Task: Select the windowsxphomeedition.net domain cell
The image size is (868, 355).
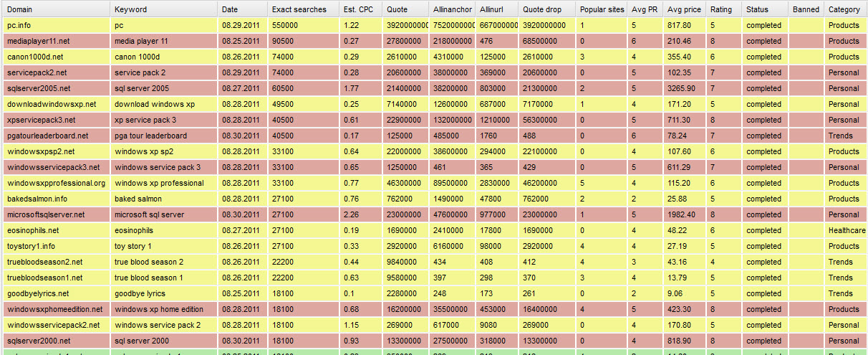Action: [x=56, y=309]
